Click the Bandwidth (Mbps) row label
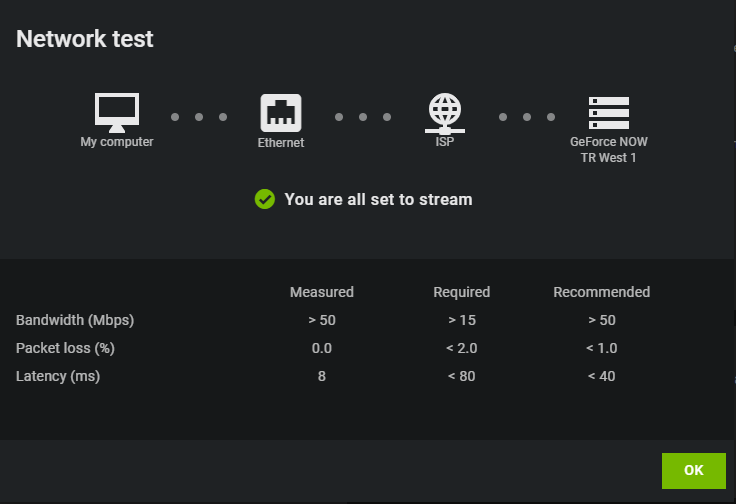This screenshot has height=504, width=736. [75, 320]
